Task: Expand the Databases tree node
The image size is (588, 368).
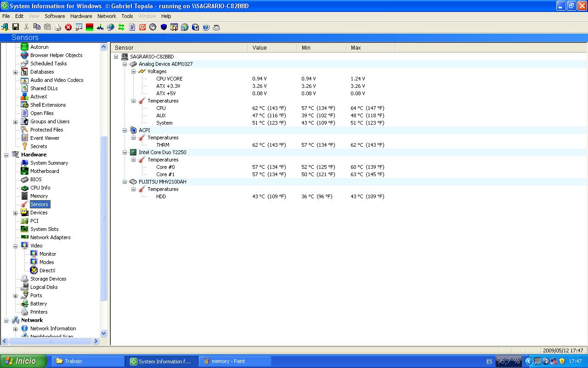Action: tap(15, 72)
